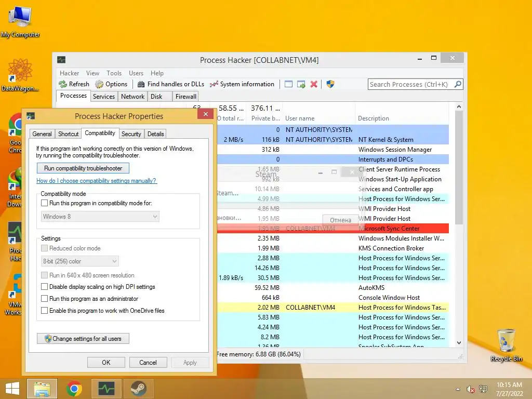Viewport: 532px width, 399px height.
Task: Click the process list scrollbar thumb
Action: pyautogui.click(x=459, y=168)
